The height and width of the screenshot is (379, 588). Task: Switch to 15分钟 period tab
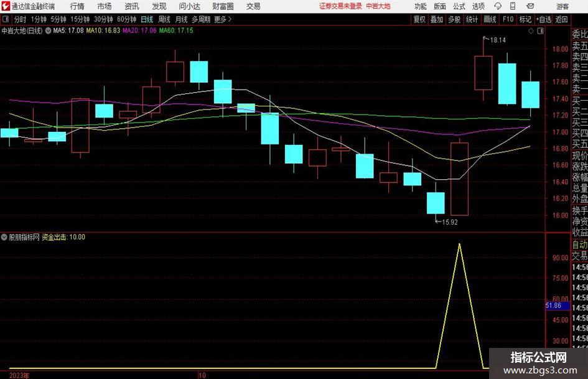[80, 19]
